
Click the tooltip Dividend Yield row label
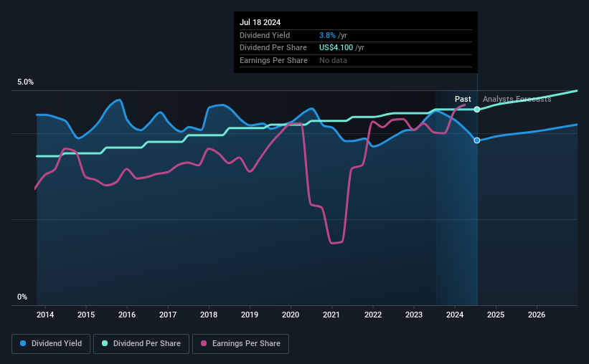pyautogui.click(x=265, y=35)
